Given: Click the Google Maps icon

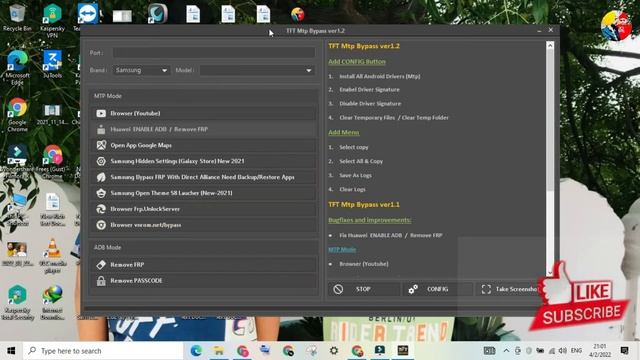Looking at the screenshot, I should (x=101, y=145).
